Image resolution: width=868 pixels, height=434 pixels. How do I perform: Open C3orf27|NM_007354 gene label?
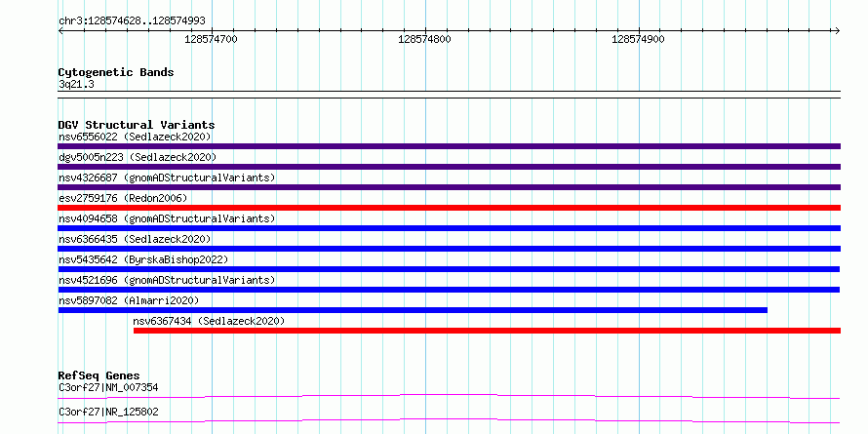(x=108, y=387)
